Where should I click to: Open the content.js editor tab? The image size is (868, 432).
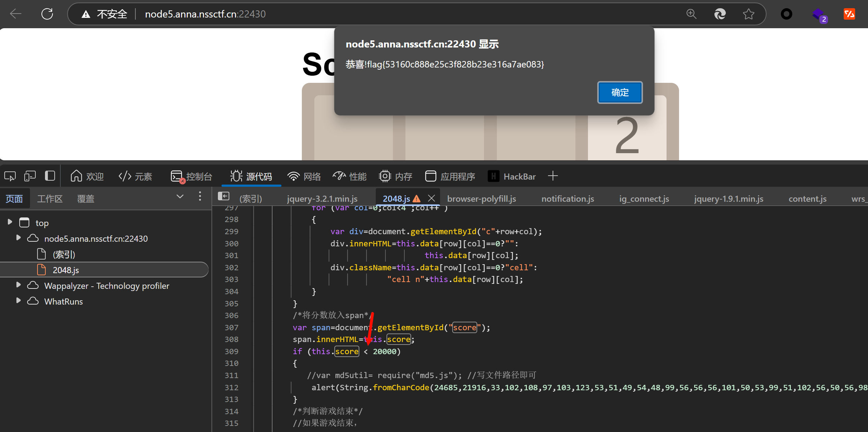(x=807, y=199)
